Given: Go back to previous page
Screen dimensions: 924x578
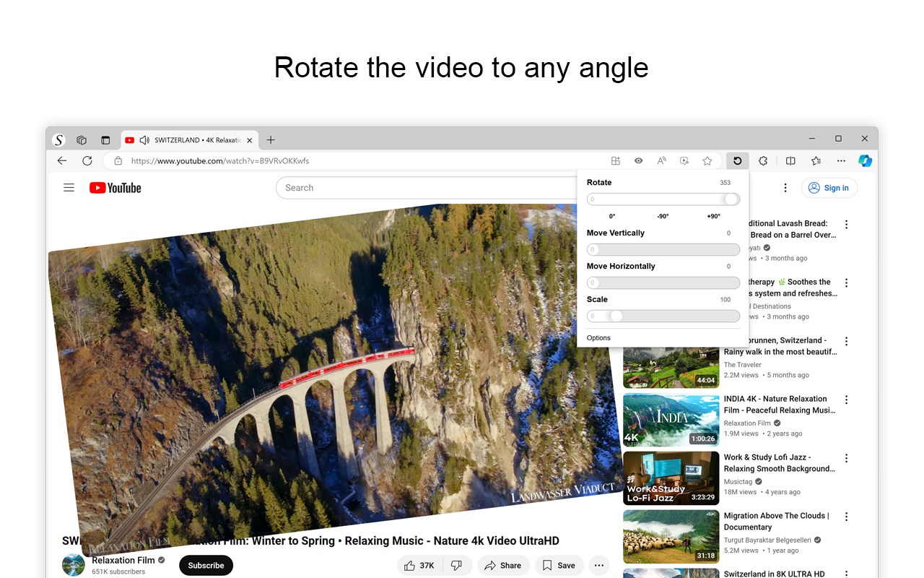Looking at the screenshot, I should pos(62,161).
